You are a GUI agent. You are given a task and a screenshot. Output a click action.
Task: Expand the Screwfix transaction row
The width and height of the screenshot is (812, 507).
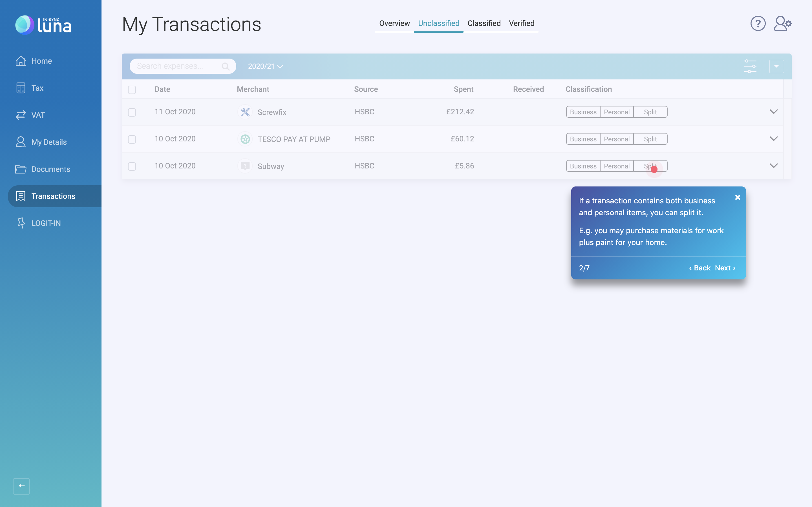click(773, 112)
